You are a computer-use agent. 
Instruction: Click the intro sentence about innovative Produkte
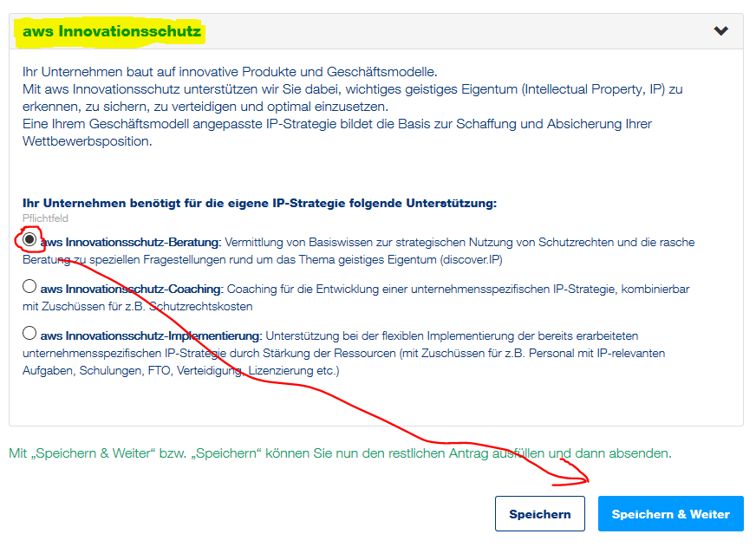click(230, 72)
